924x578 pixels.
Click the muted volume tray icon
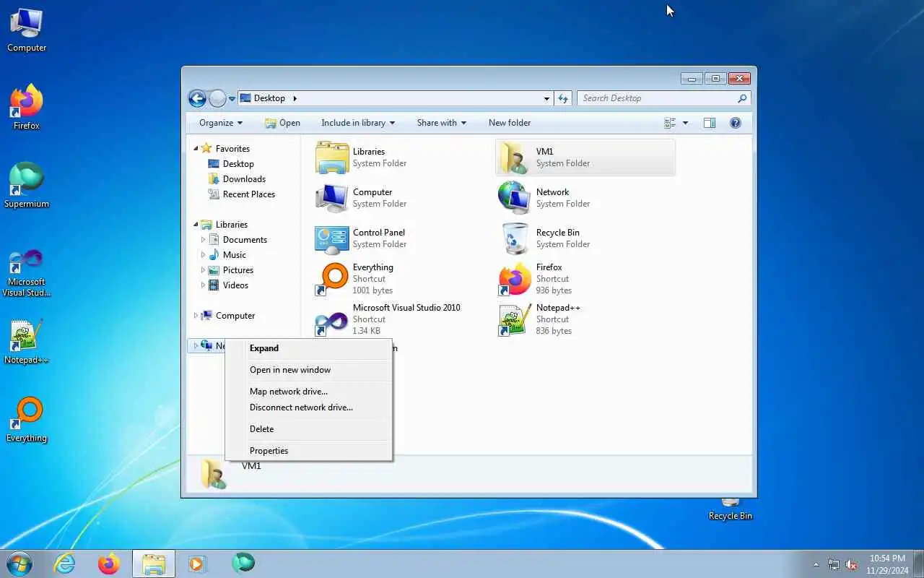[x=851, y=564]
